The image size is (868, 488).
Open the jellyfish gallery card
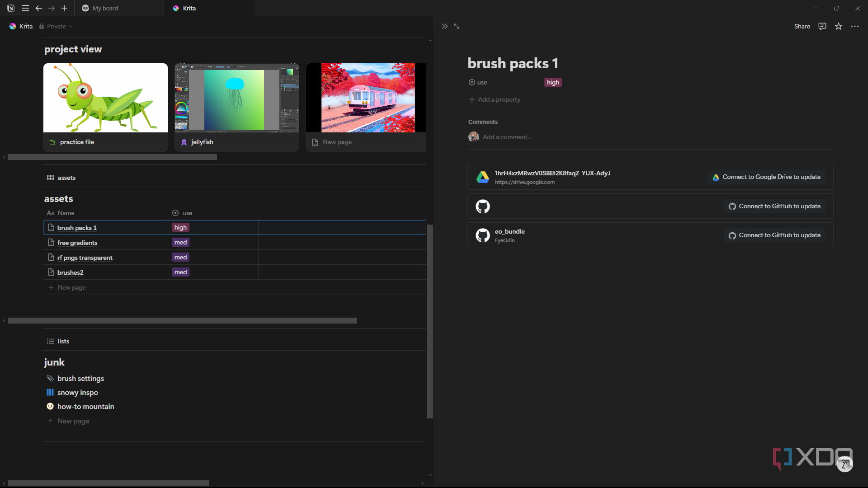237,107
